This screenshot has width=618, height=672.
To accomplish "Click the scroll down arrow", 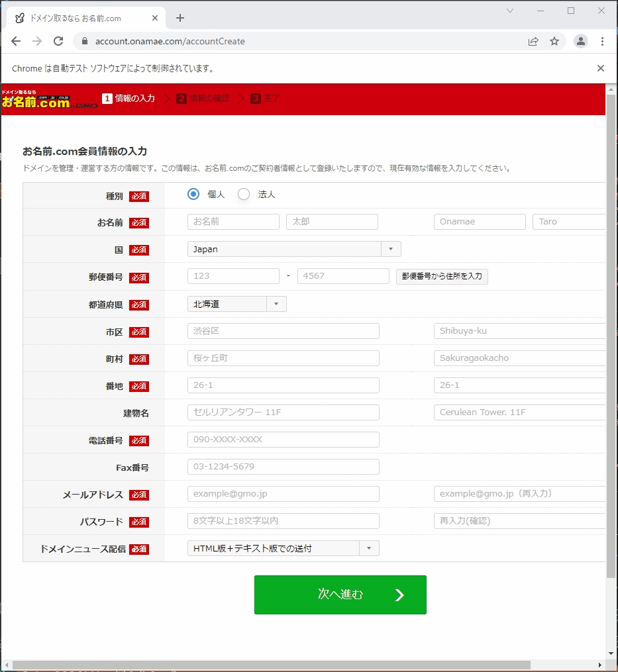I will pyautogui.click(x=611, y=653).
